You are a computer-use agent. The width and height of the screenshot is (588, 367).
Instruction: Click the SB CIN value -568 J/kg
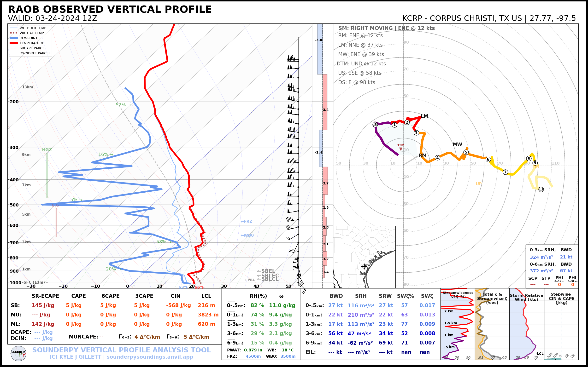178,305
